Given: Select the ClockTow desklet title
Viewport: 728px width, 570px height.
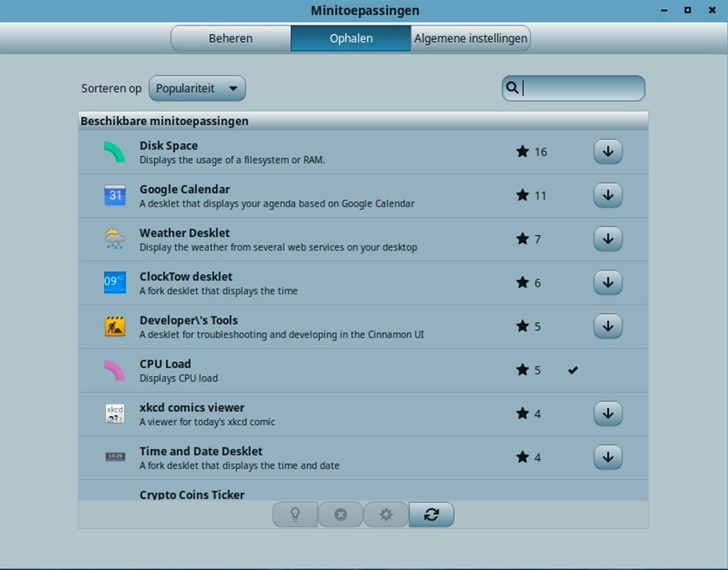Looking at the screenshot, I should (x=186, y=277).
